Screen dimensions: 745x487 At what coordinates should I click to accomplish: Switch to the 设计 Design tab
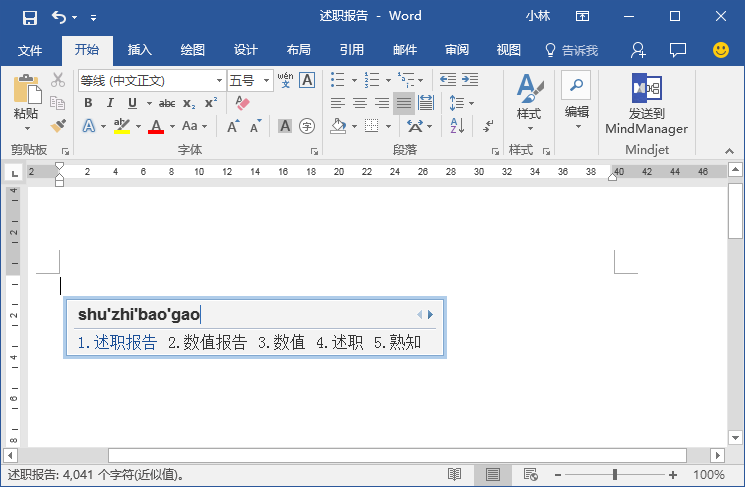245,50
